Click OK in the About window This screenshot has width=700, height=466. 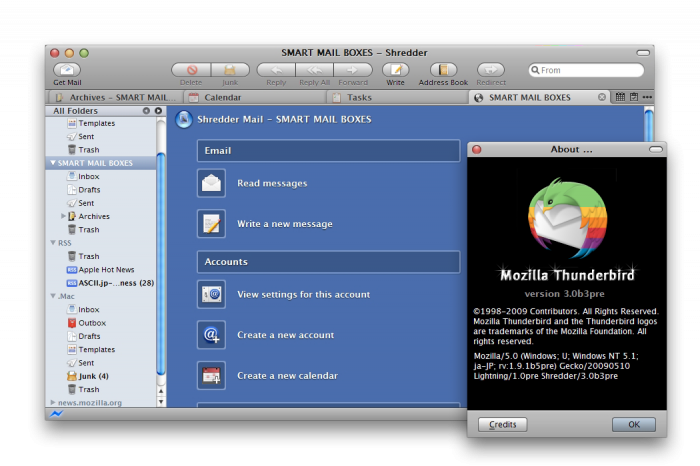pyautogui.click(x=634, y=424)
